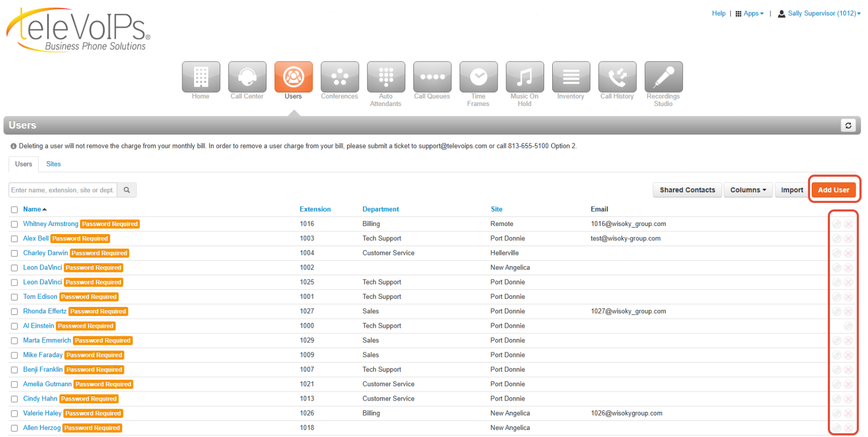Check the Alex Bell row checkbox
This screenshot has height=437, width=868.
[x=14, y=239]
